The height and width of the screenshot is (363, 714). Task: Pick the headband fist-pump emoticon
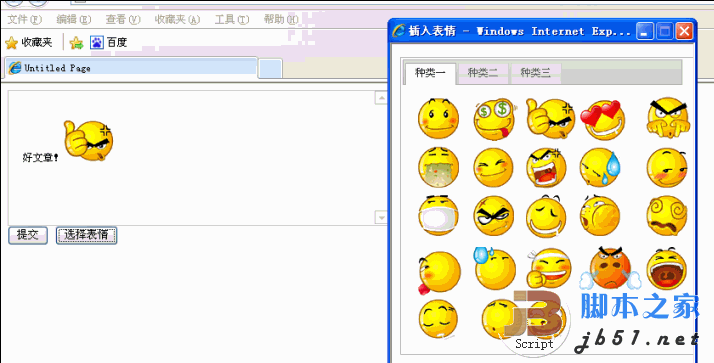[549, 268]
